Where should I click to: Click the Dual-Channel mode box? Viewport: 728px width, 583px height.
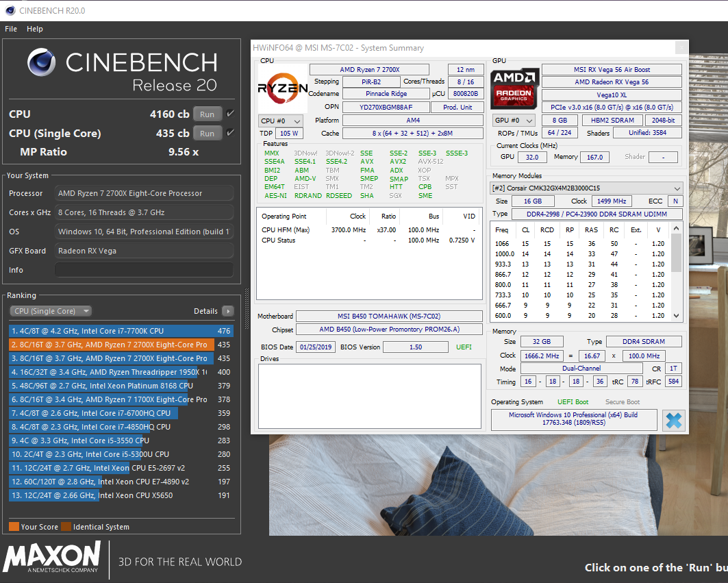pyautogui.click(x=581, y=369)
